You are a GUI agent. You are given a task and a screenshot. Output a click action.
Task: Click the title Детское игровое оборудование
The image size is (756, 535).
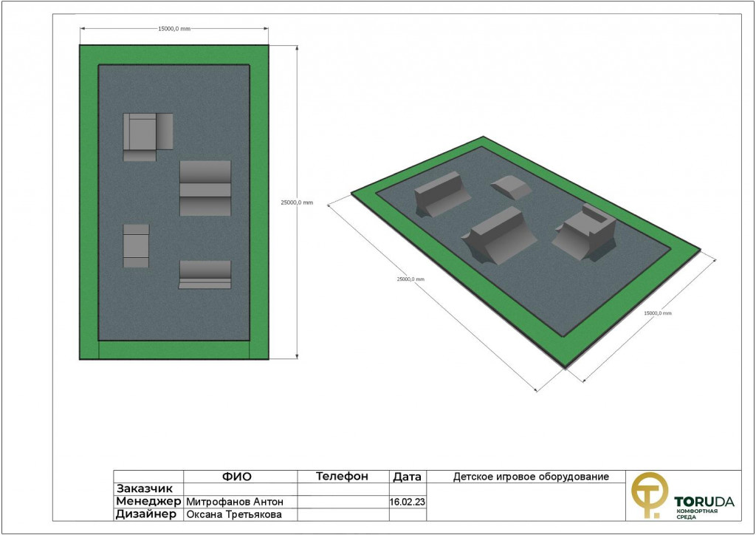pos(530,477)
